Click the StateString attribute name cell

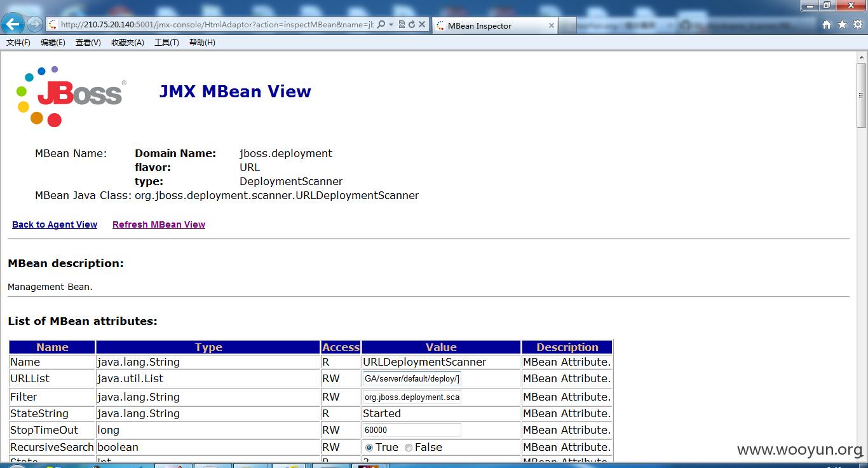point(52,413)
